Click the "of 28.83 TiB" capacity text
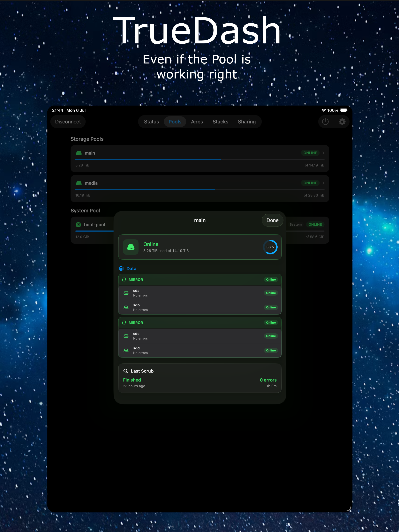The width and height of the screenshot is (399, 532). pos(314,195)
